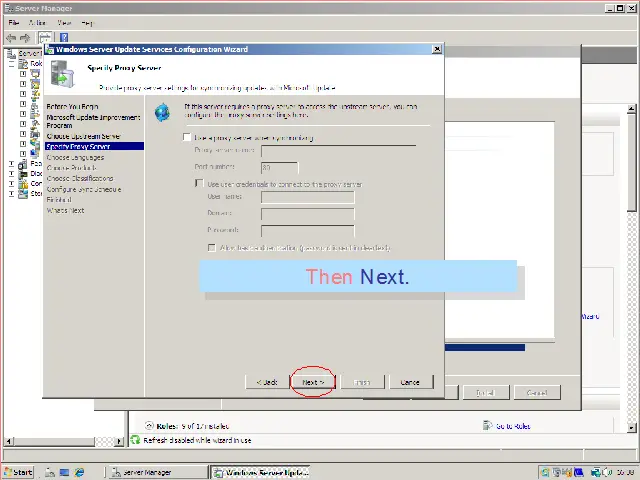
Task: Click the green Refresh icon in status line
Action: [135, 440]
